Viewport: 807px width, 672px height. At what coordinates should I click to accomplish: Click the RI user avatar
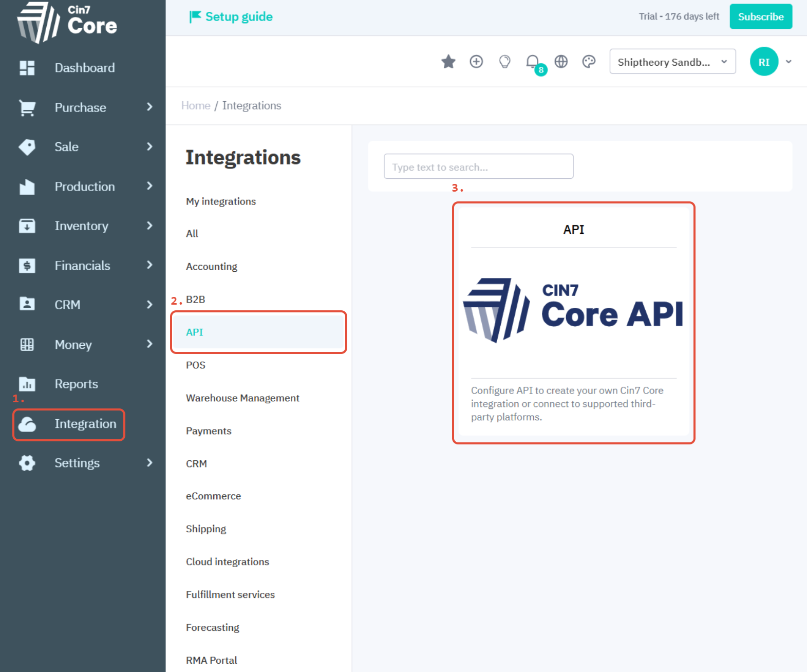(764, 62)
